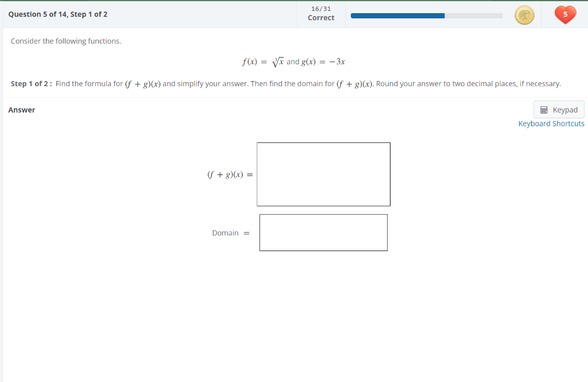Click the calculator icon on the Keypad button
The image size is (588, 382).
[543, 109]
